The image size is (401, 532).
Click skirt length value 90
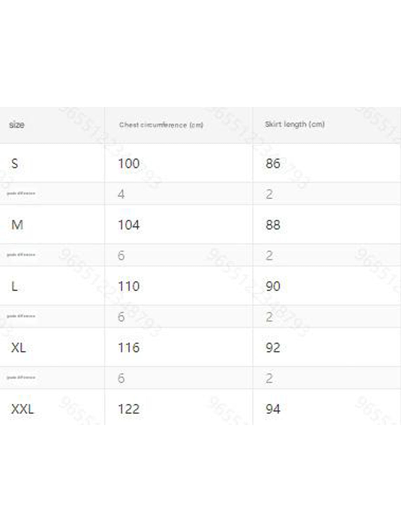coord(273,286)
